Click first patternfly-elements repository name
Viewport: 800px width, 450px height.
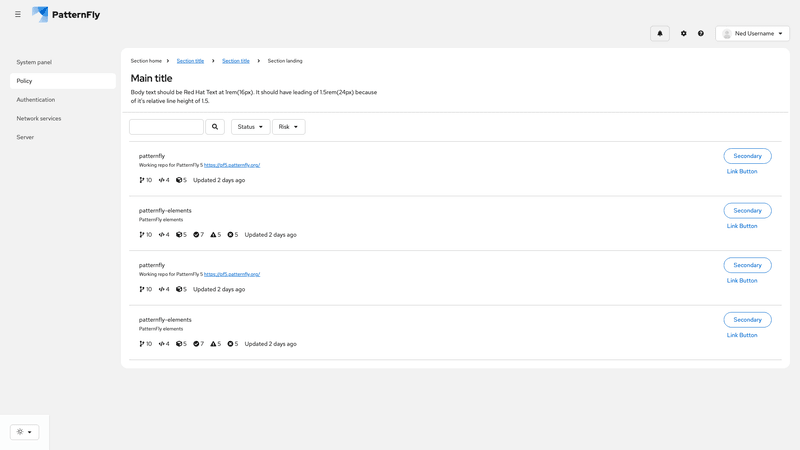click(165, 211)
